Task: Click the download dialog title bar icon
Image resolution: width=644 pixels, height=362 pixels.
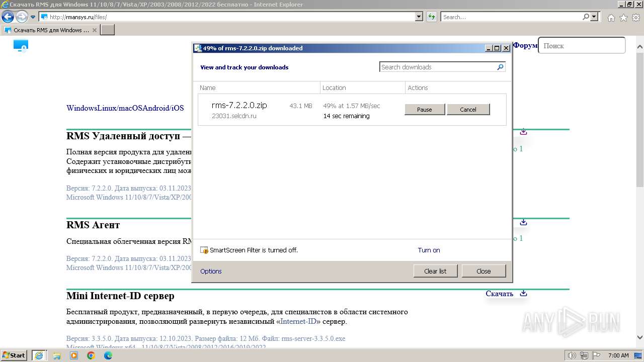Action: click(198, 48)
